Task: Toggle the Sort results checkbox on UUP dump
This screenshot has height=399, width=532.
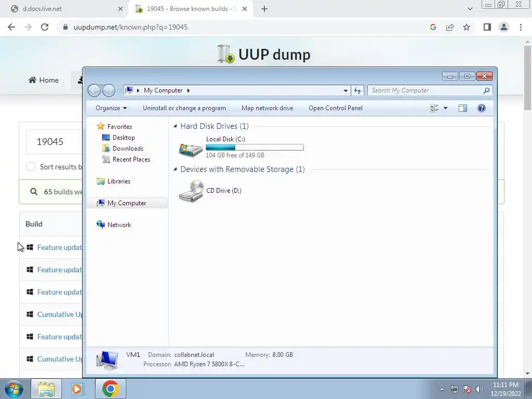Action: coord(31,167)
